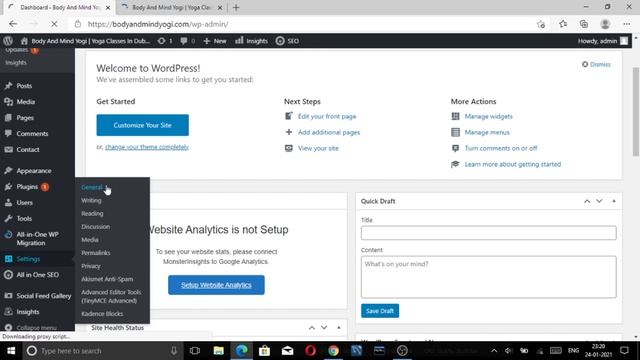Move Quick Draft widget down

tap(599, 201)
